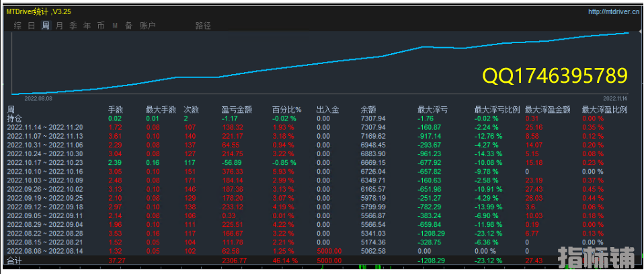Select the 周 weekly statistics tab
Image resolution: width=644 pixels, height=274 pixels.
(x=46, y=26)
